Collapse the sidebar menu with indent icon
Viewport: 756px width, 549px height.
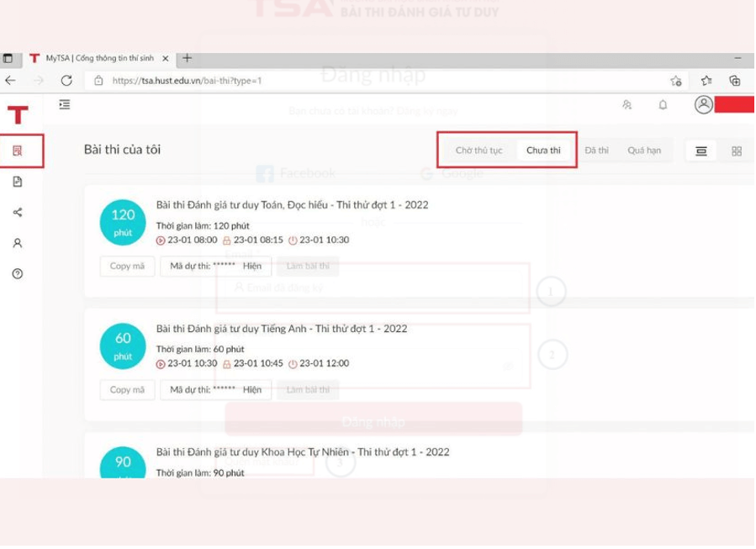[65, 105]
